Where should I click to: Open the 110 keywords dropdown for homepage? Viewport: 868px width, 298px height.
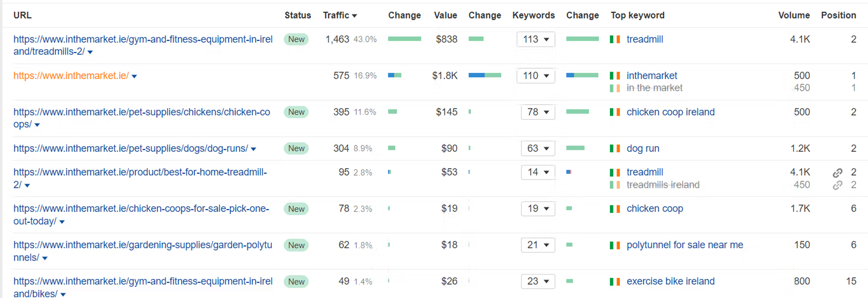(536, 76)
